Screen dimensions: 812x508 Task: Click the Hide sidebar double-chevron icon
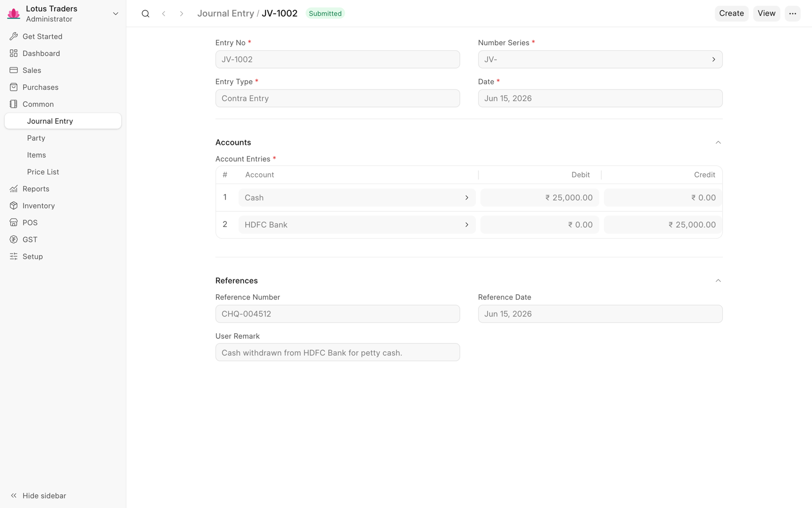coord(14,496)
